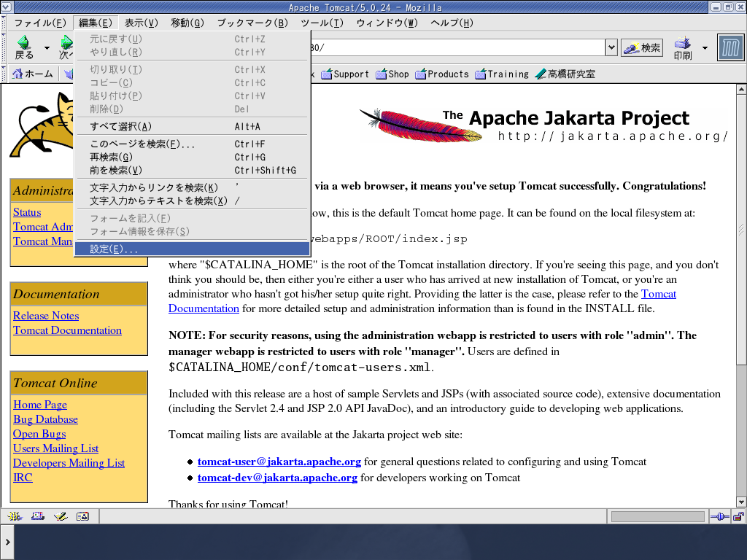747x560 pixels.
Task: Open the ヘルプ(H) menu
Action: coord(452,23)
